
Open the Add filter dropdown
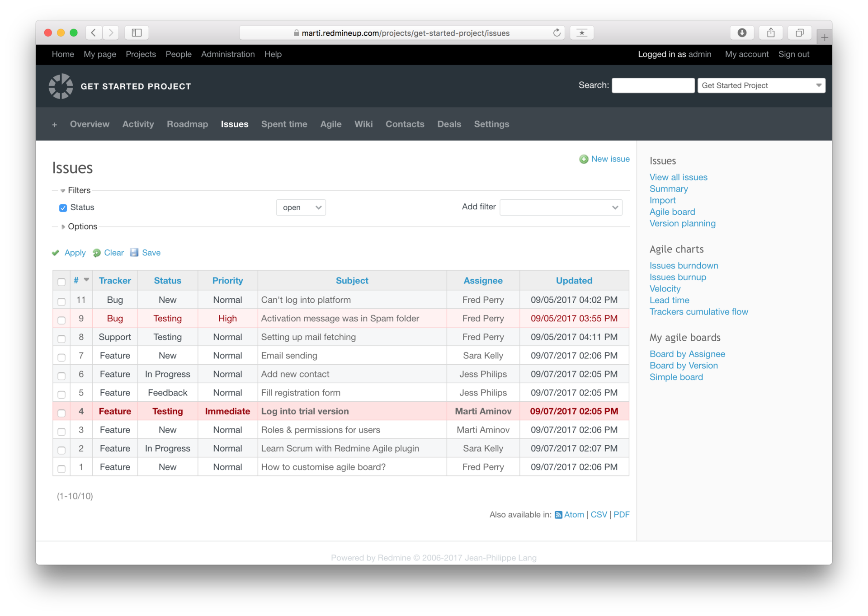[561, 207]
